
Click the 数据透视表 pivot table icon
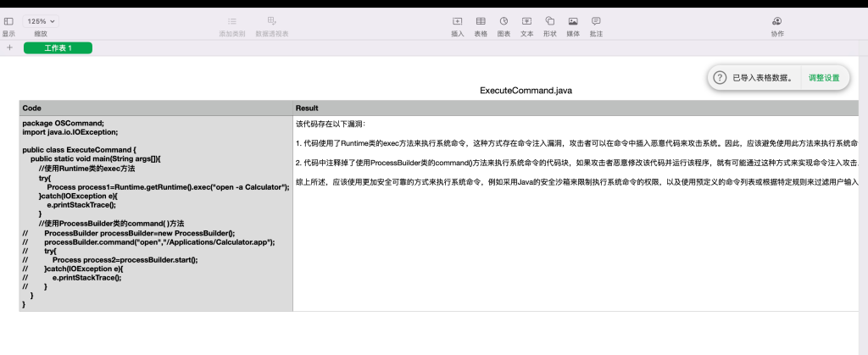pos(272,21)
